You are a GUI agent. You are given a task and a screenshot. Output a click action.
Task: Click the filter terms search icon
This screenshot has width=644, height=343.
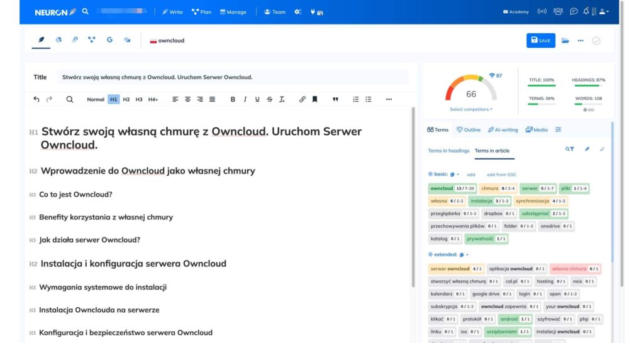[569, 150]
